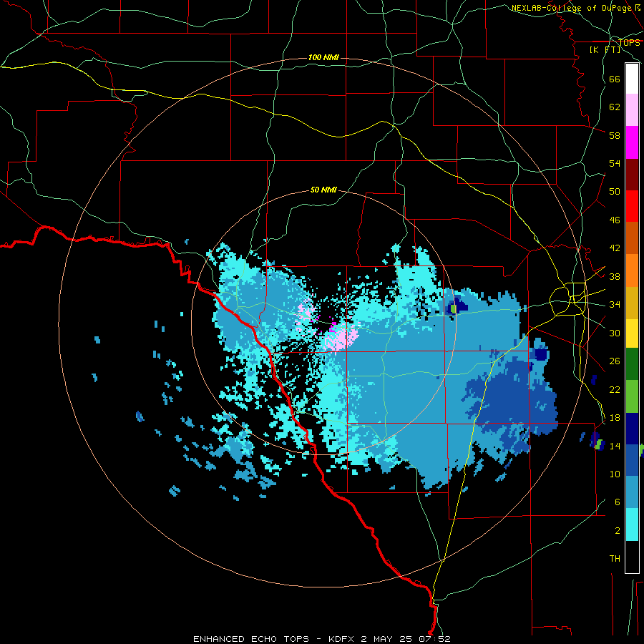Click the legend value 42
Screen dimensions: 644x644
(615, 248)
